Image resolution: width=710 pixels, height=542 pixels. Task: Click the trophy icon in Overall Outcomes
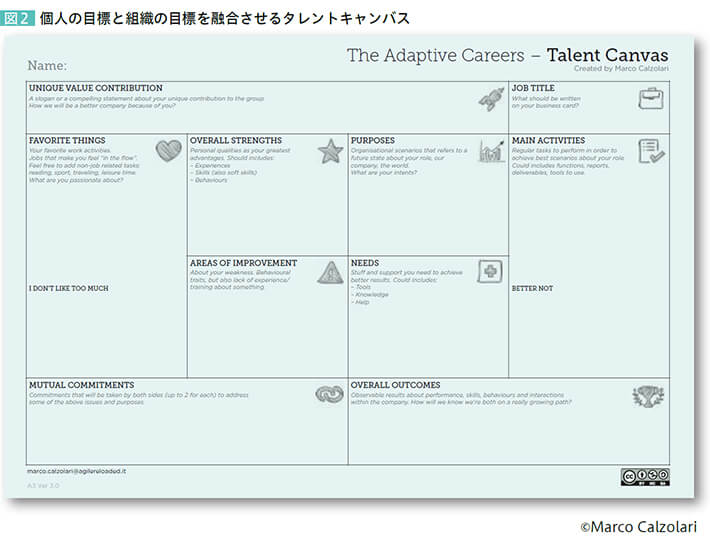pyautogui.click(x=648, y=396)
